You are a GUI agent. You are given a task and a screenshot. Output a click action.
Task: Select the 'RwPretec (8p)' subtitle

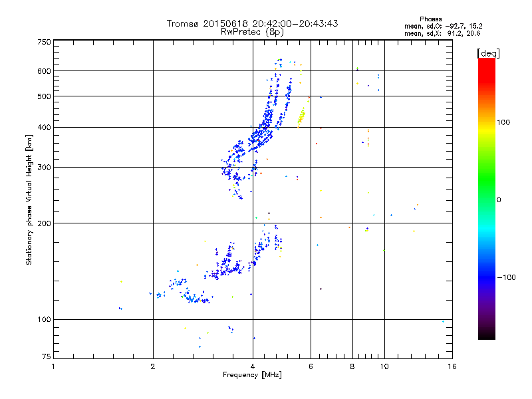click(x=252, y=32)
